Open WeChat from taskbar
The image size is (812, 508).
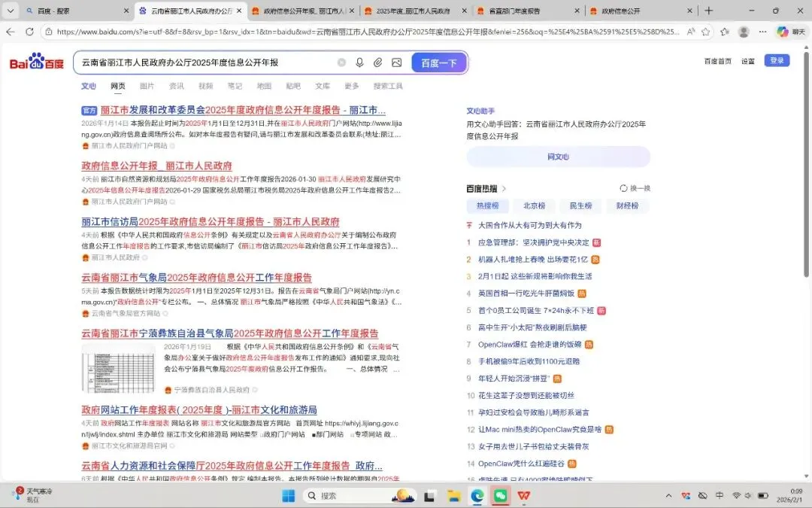tap(500, 496)
